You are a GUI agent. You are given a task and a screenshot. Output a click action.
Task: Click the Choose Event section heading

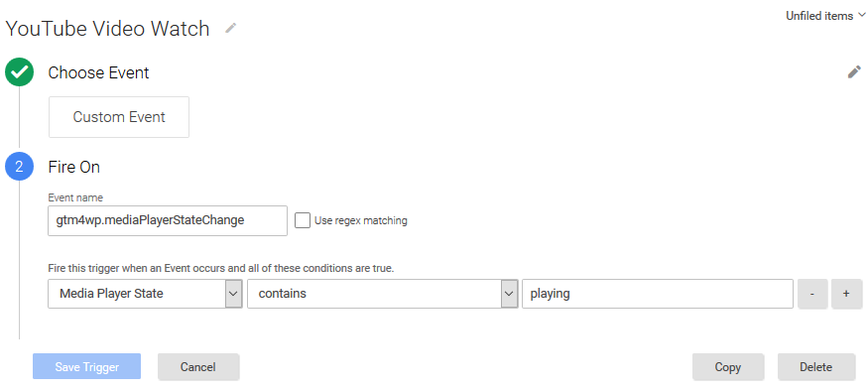[x=98, y=72]
